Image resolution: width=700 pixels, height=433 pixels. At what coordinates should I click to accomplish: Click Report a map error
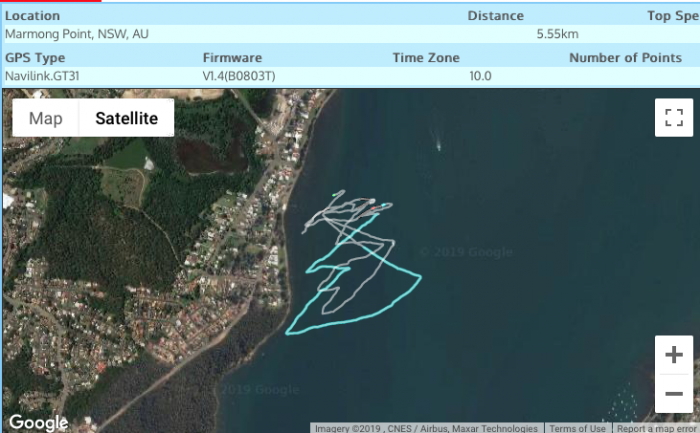coord(656,428)
